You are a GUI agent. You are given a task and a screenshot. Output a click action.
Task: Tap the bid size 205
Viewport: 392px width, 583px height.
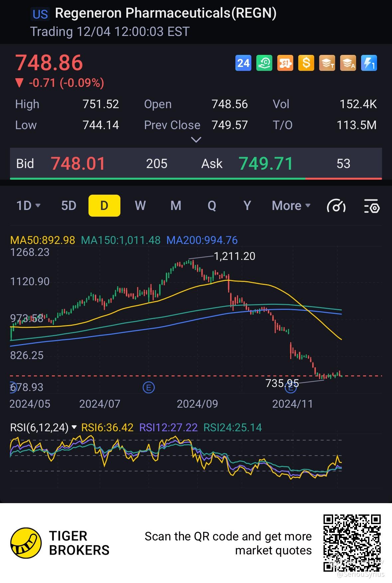[157, 164]
